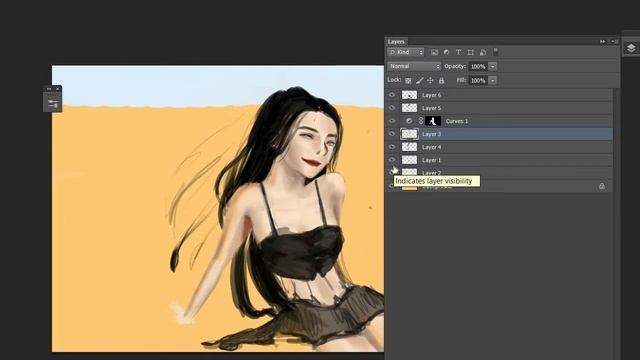Click the Opacity 100% value field
This screenshot has height=360, width=640.
(478, 67)
